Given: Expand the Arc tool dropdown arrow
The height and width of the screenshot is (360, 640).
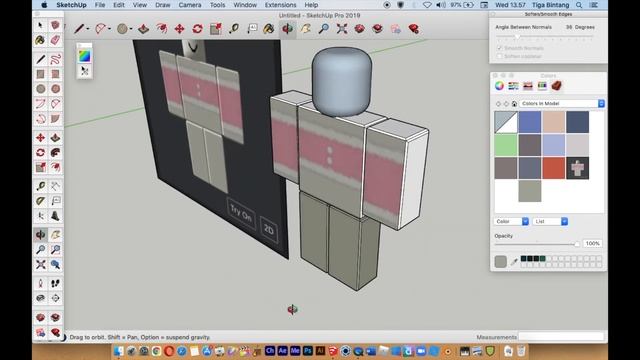Looking at the screenshot, I should click(109, 29).
